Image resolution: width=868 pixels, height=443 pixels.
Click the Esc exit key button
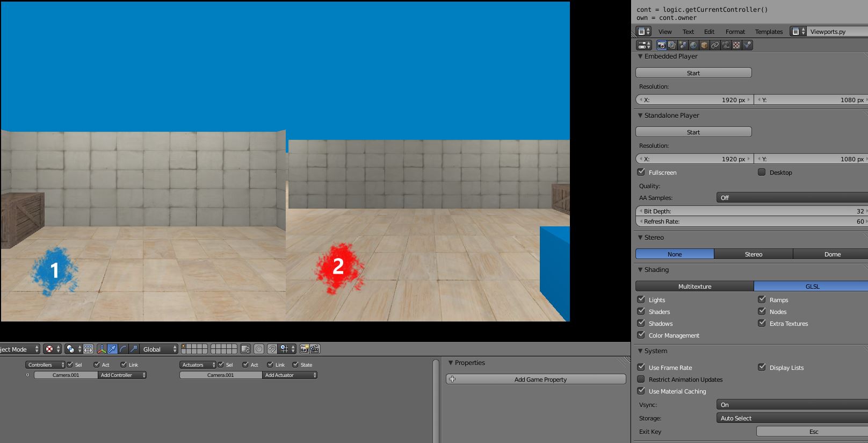pyautogui.click(x=812, y=432)
